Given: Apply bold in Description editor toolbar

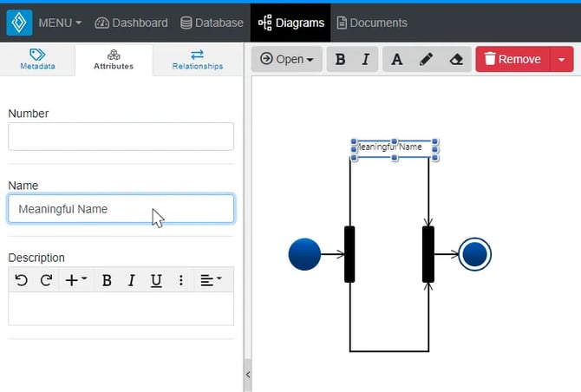Looking at the screenshot, I should tap(107, 280).
